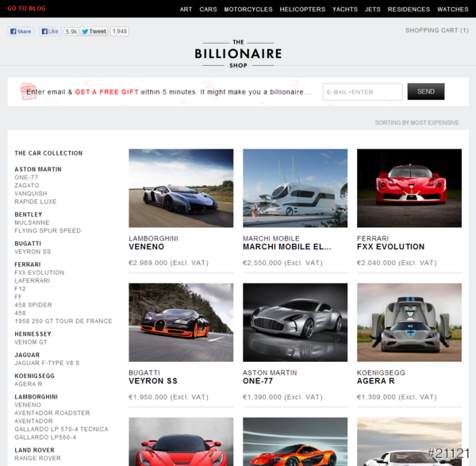This screenshot has width=476, height=466.
Task: Click the €1,390,000 (Excl. VAT) price
Action: click(282, 397)
